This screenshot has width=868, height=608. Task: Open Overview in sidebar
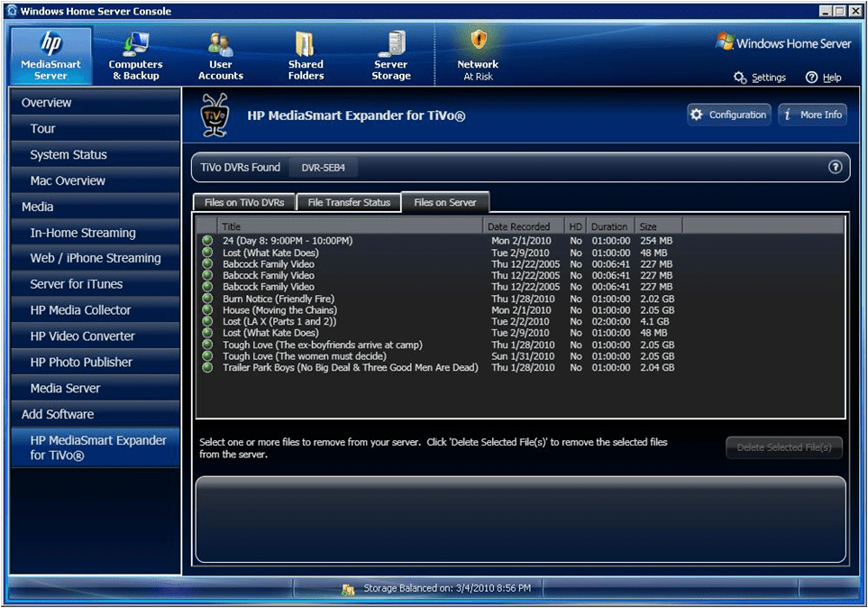pyautogui.click(x=96, y=103)
